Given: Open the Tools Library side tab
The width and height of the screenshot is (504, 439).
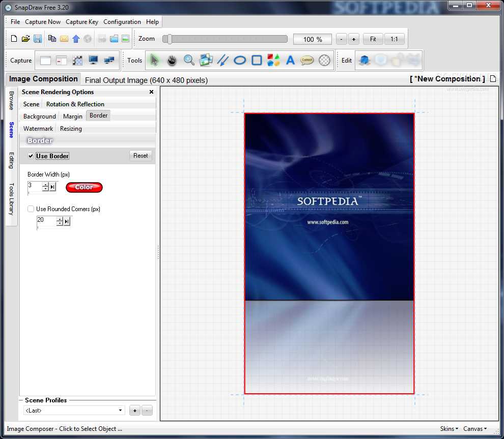Looking at the screenshot, I should [x=12, y=199].
